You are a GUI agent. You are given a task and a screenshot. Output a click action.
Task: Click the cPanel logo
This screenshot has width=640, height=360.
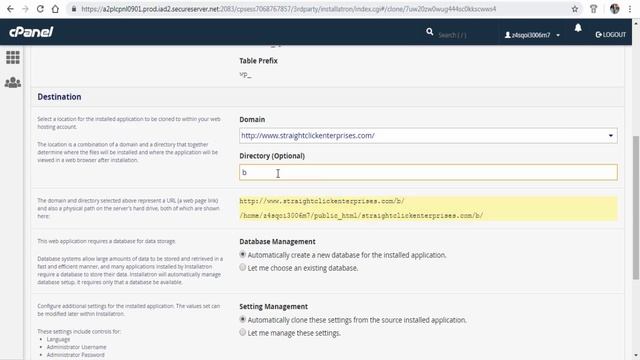[x=31, y=32]
